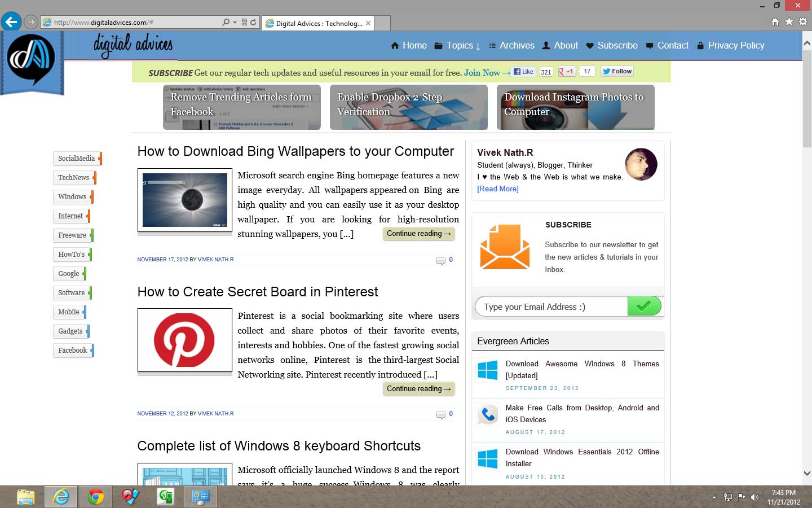
Task: Expand the Topics navigation menu
Action: pos(457,46)
